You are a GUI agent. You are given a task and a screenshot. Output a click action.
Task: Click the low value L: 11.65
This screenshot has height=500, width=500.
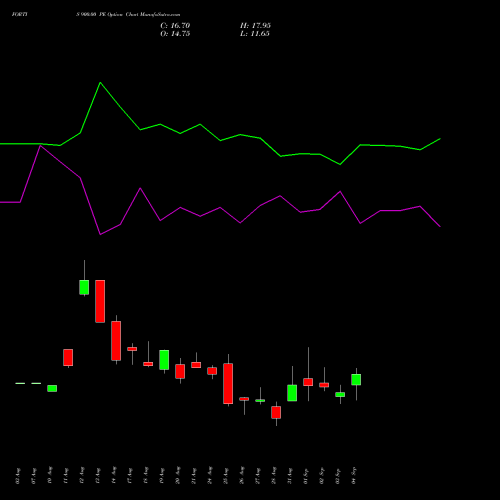click(255, 34)
